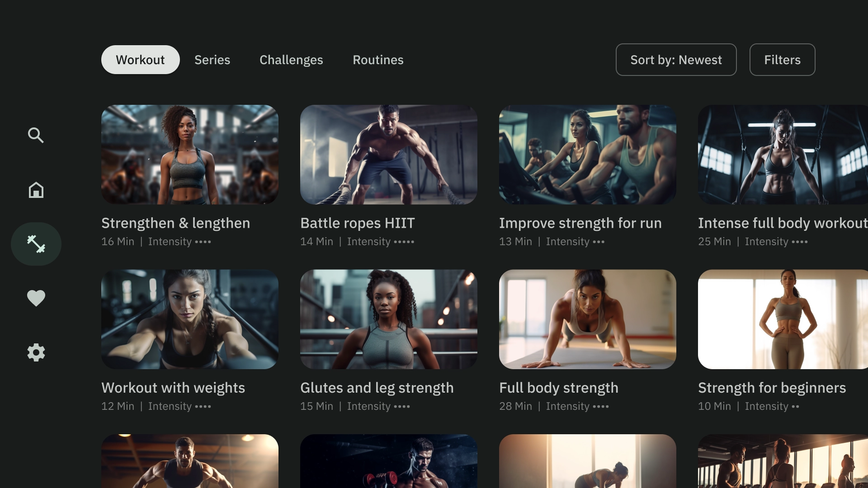
Task: Click the search icon in the sidebar
Action: (x=36, y=135)
